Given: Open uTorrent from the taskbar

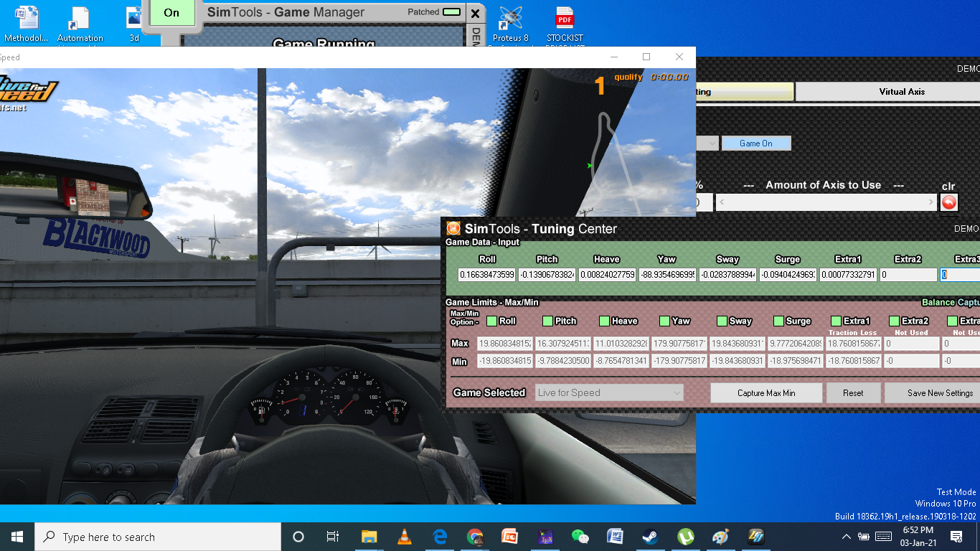Looking at the screenshot, I should [685, 537].
